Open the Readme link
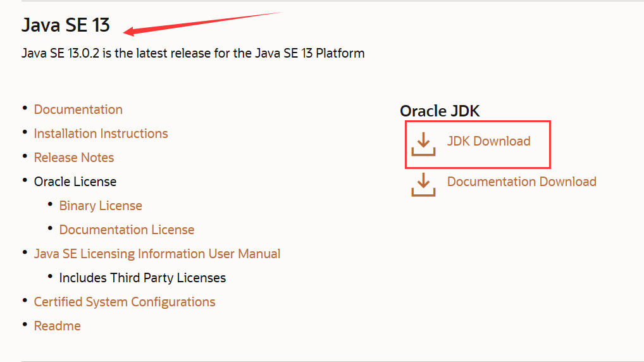Screen dimensions: 644x362 point(57,326)
